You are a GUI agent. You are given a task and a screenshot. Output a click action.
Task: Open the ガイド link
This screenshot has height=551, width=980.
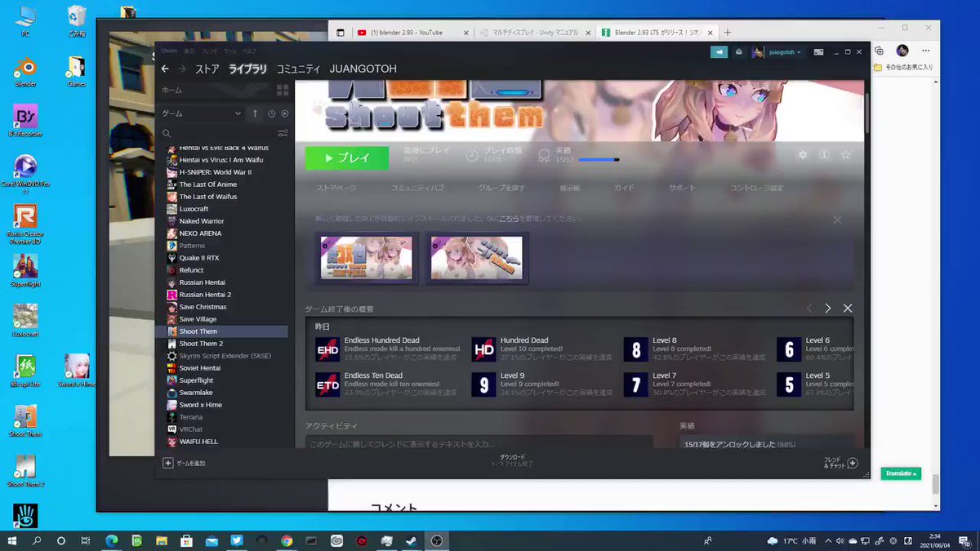[624, 188]
